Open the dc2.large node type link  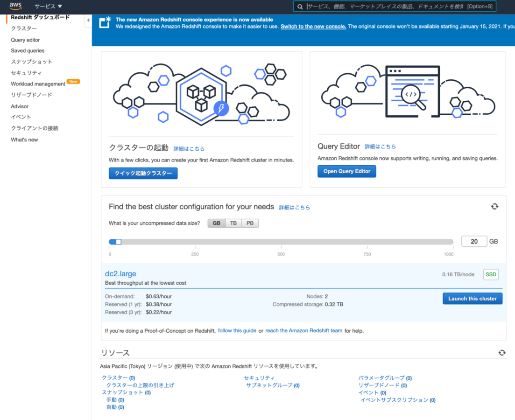click(x=120, y=274)
